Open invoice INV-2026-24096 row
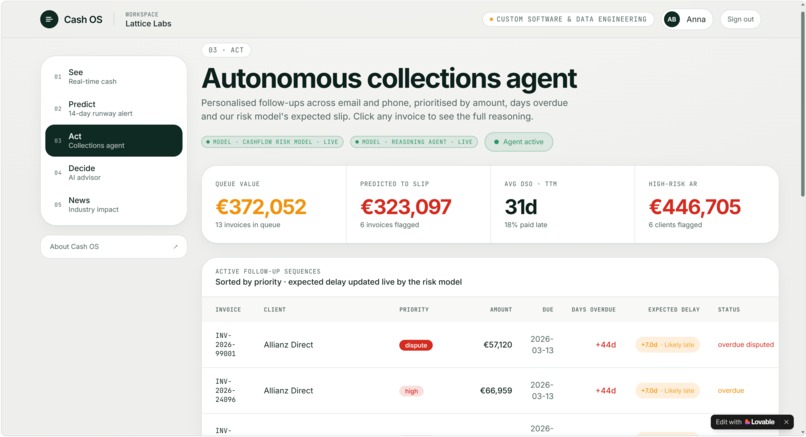This screenshot has height=437, width=806. [x=490, y=391]
